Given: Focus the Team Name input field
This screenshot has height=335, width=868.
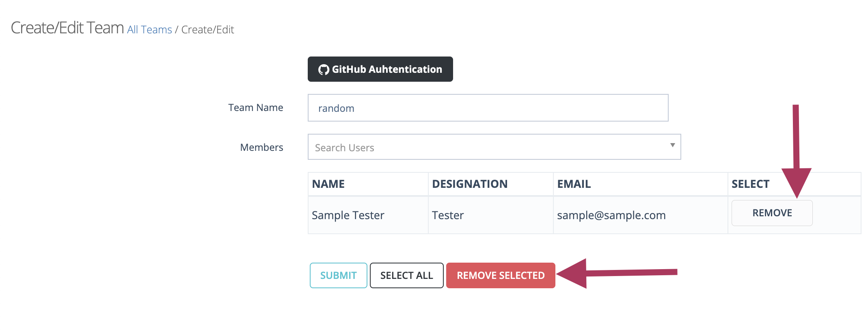Looking at the screenshot, I should tap(488, 108).
